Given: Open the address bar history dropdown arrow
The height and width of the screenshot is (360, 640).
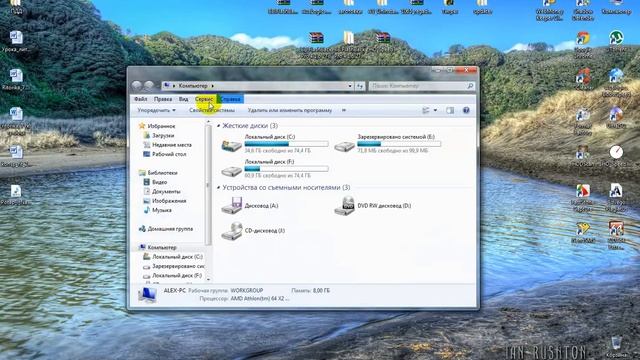Looking at the screenshot, I should [x=350, y=86].
